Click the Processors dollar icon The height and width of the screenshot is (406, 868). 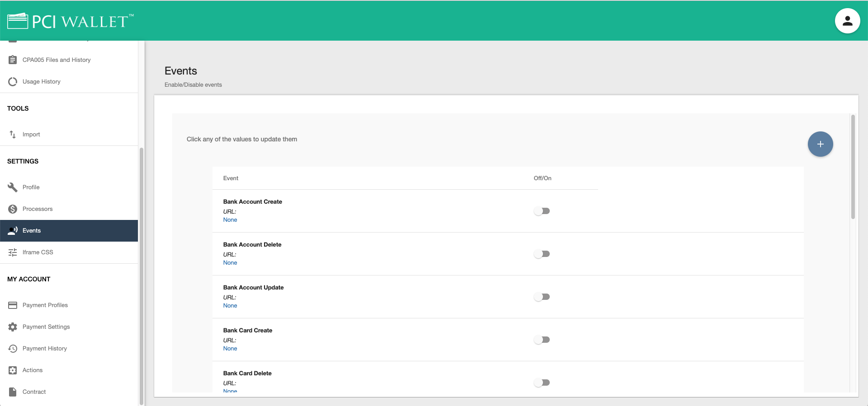(13, 209)
